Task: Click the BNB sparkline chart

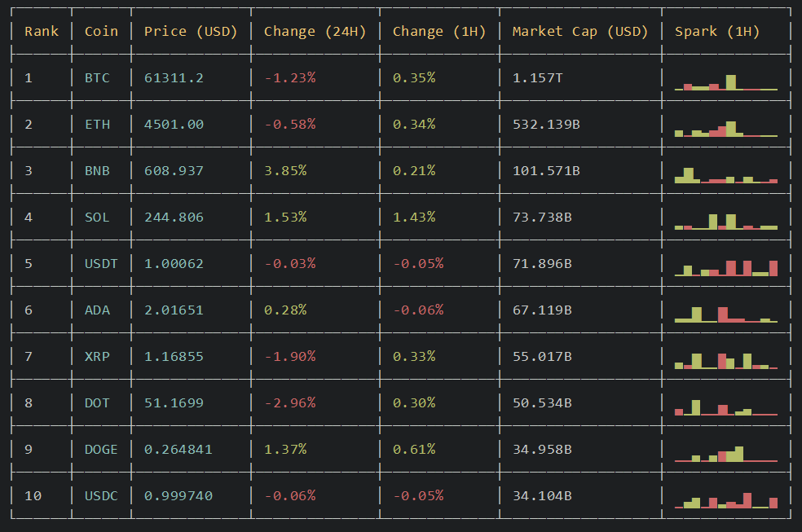Action: tap(725, 176)
